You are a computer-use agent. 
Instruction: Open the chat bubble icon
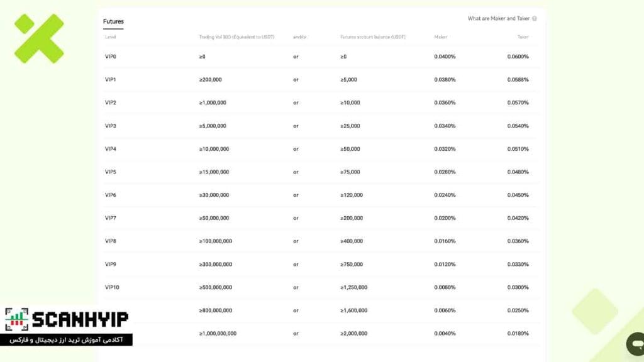pyautogui.click(x=636, y=344)
